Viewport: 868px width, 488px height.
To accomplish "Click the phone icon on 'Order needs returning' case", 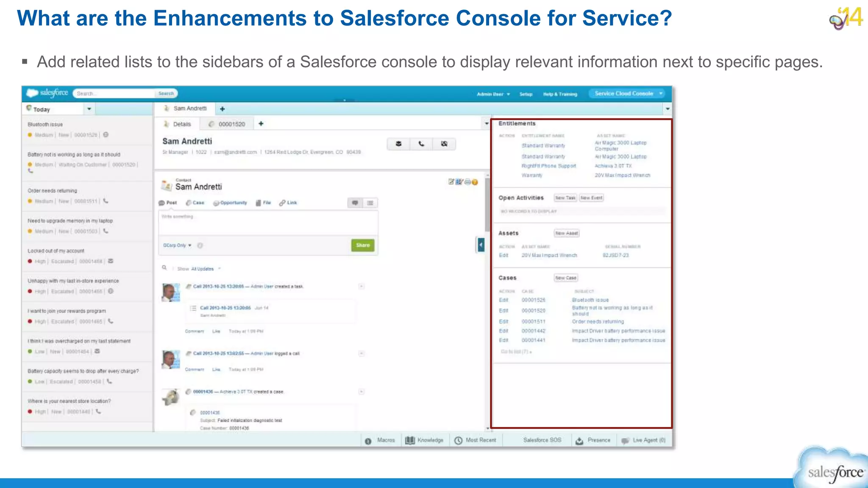I will coord(106,201).
